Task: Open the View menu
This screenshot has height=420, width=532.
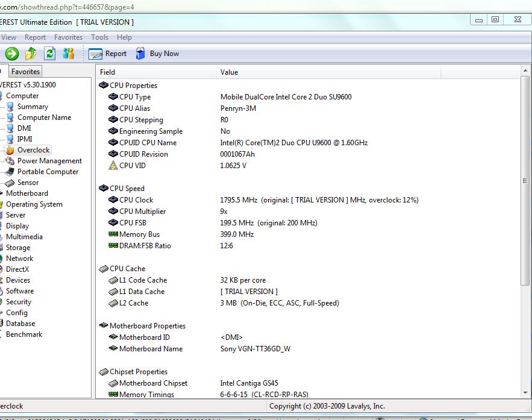Action: (x=8, y=37)
